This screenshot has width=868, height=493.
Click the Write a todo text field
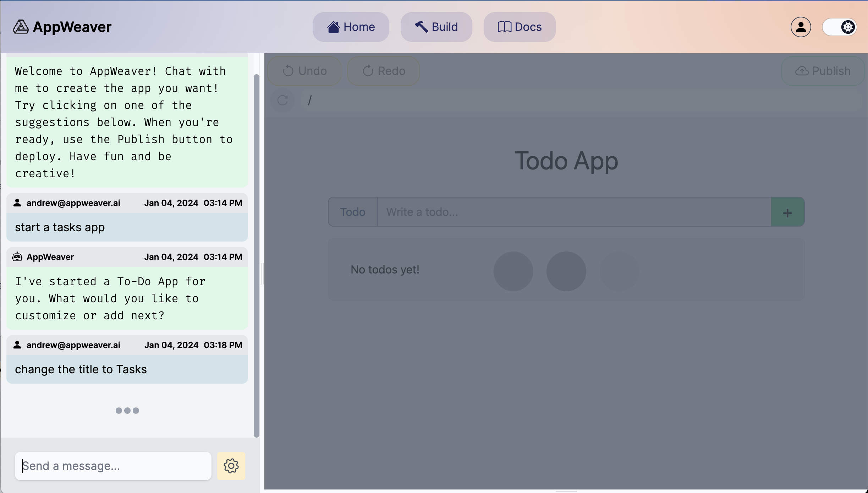(x=573, y=212)
